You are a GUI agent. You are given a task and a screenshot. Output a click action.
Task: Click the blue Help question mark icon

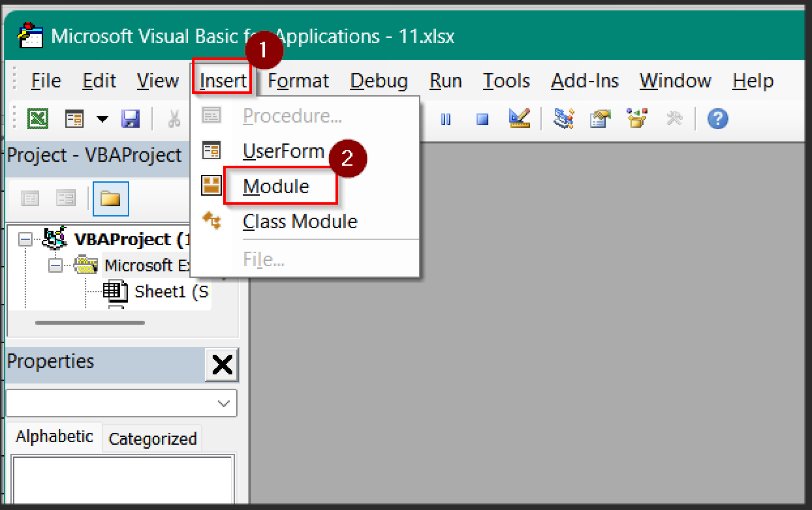(x=718, y=118)
